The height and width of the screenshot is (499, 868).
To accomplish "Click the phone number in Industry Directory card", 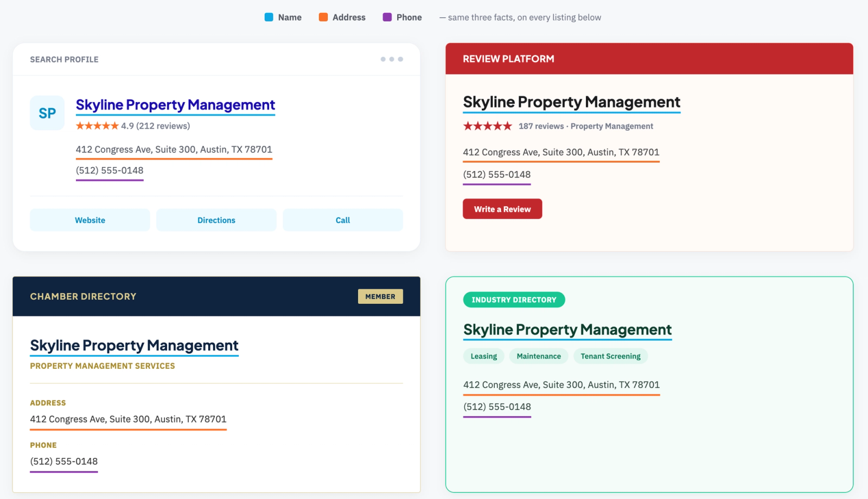I will pos(497,407).
